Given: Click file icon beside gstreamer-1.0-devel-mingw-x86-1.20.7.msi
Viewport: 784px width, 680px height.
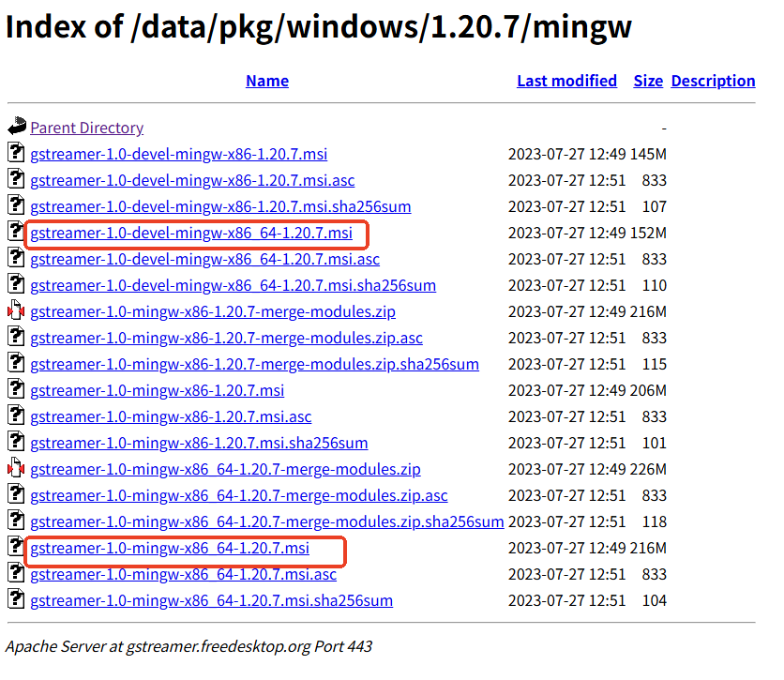Looking at the screenshot, I should click(16, 153).
